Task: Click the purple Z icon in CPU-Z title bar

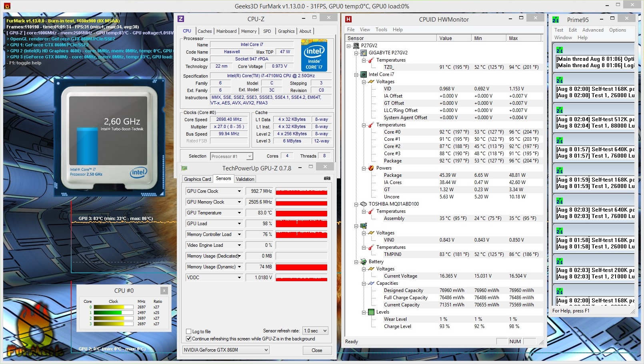Action: pyautogui.click(x=181, y=19)
